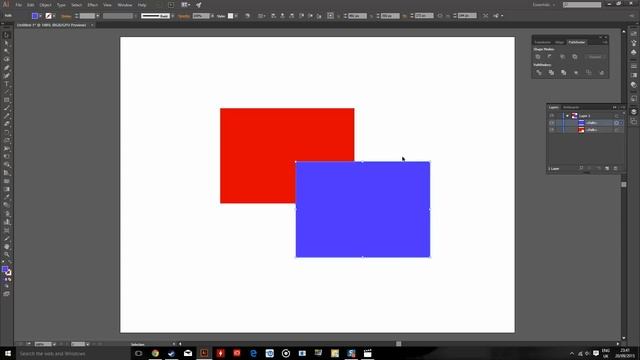Image resolution: width=640 pixels, height=360 pixels.
Task: Collapse Layer 1 disclosure triangle
Action: [567, 116]
